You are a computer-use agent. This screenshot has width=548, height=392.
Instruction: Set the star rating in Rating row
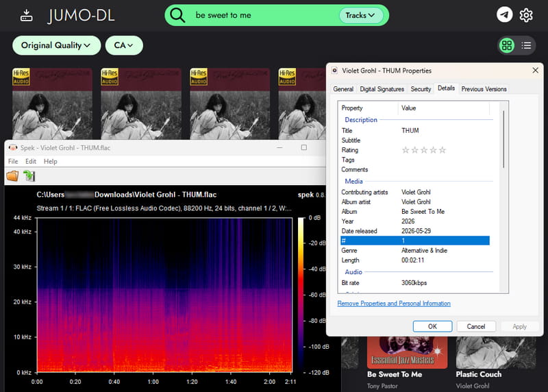tap(424, 150)
